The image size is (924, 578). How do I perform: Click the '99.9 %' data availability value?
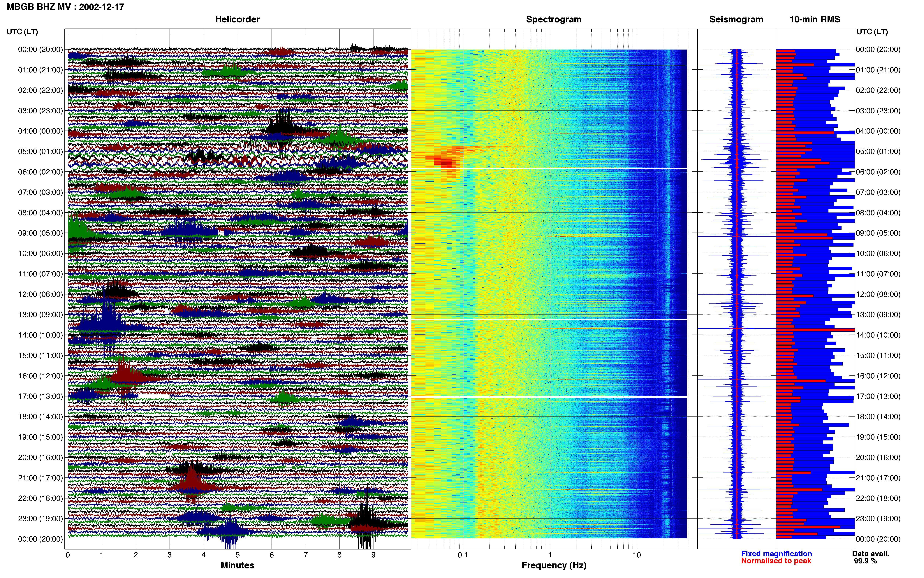(x=865, y=561)
